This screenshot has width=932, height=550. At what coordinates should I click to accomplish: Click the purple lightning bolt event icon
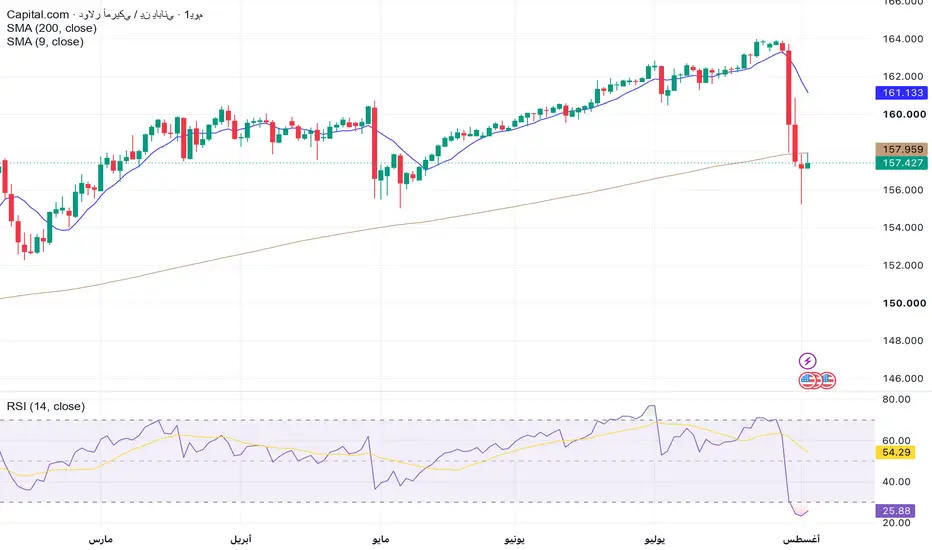[x=807, y=360]
